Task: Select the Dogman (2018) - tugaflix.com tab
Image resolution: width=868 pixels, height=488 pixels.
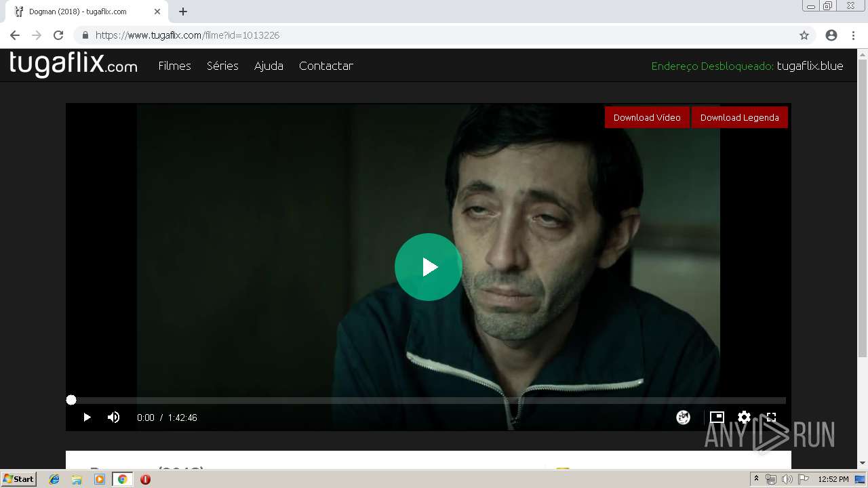Action: coord(87,12)
